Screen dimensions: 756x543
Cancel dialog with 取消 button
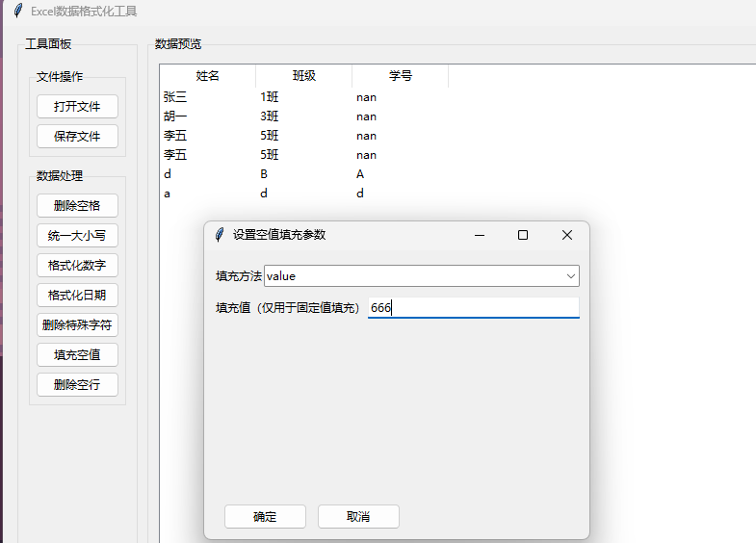click(x=358, y=516)
